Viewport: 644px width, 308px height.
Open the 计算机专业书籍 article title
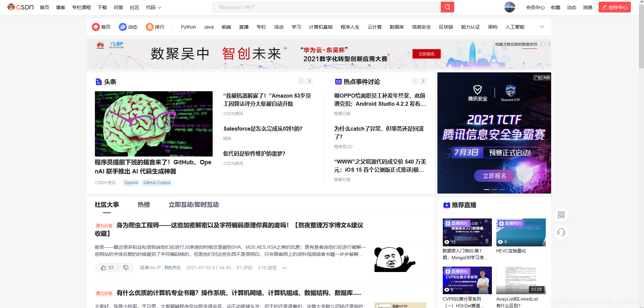coord(239,293)
